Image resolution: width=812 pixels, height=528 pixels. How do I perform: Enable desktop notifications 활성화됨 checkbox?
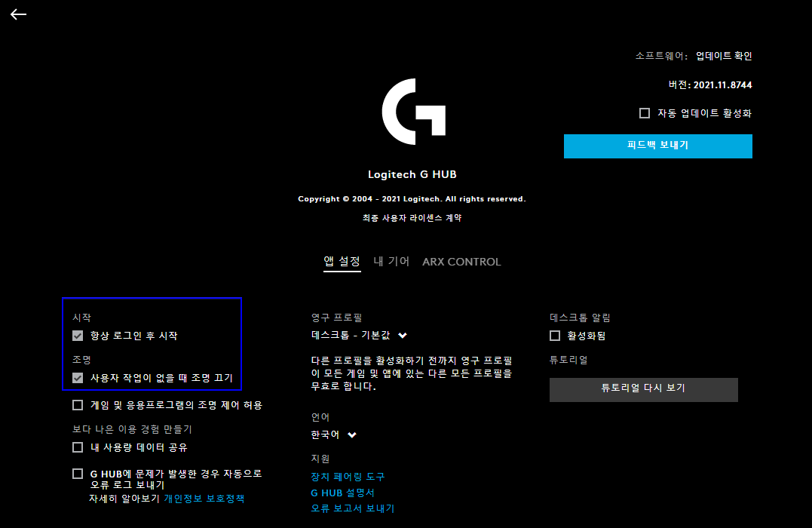tap(555, 336)
